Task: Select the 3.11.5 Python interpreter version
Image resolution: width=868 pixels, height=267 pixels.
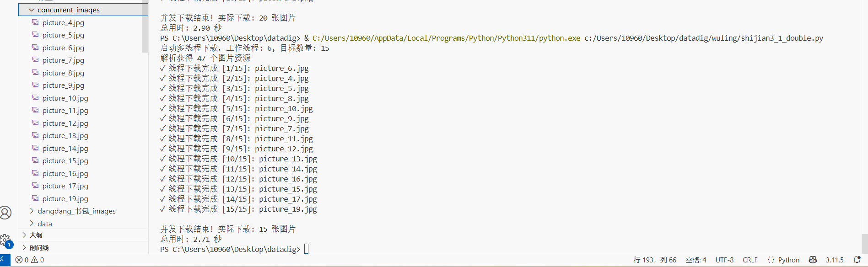Action: tap(835, 260)
